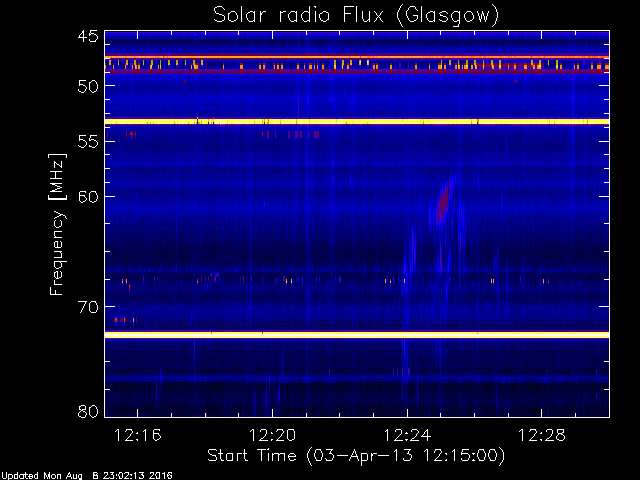Image resolution: width=640 pixels, height=480 pixels.
Task: Click the 80 frequency axis label
Action: (x=88, y=411)
